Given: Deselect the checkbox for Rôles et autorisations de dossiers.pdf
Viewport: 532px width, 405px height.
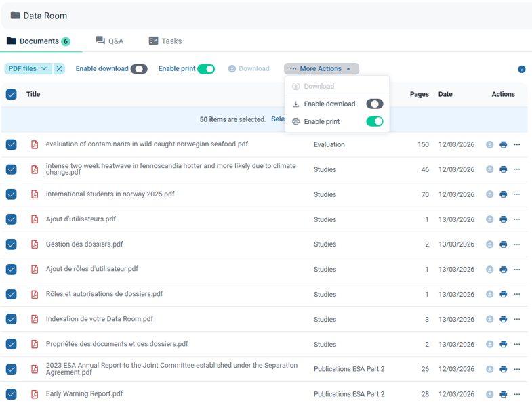Looking at the screenshot, I should point(12,294).
